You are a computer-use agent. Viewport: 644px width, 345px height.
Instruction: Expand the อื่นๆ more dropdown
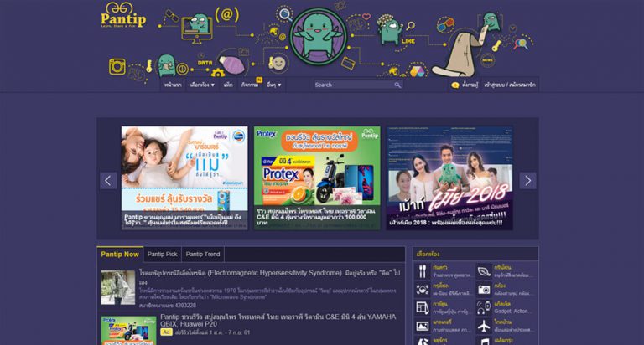(274, 85)
